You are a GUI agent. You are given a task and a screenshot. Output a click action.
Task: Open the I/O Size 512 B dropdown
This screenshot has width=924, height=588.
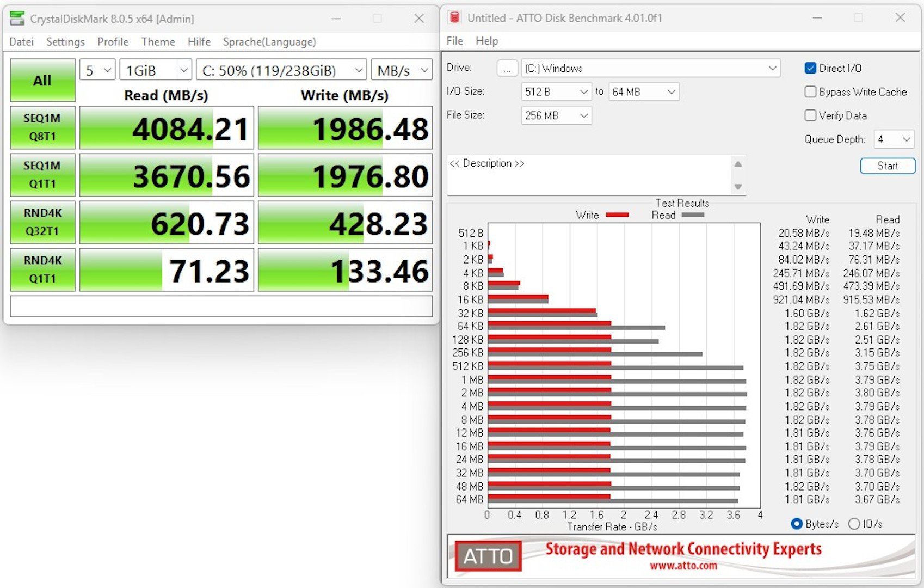point(556,91)
